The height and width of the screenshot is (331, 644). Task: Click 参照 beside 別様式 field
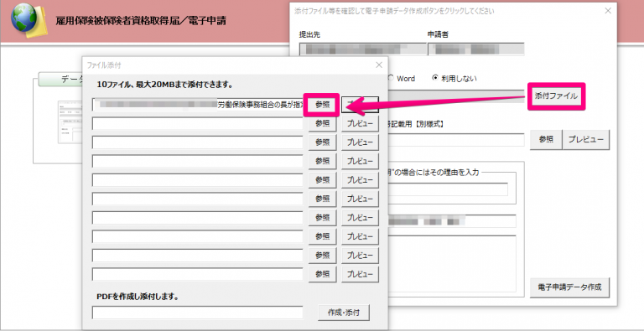coord(546,140)
